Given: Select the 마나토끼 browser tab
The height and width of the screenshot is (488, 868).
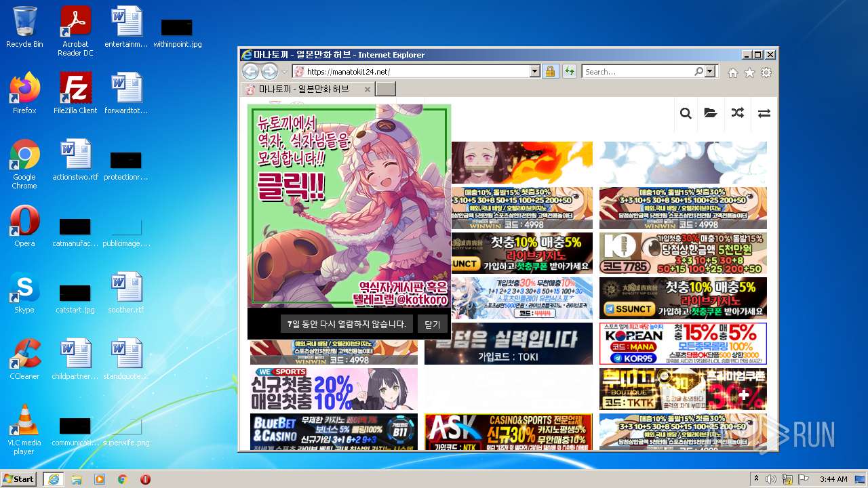Looking at the screenshot, I should pos(307,89).
